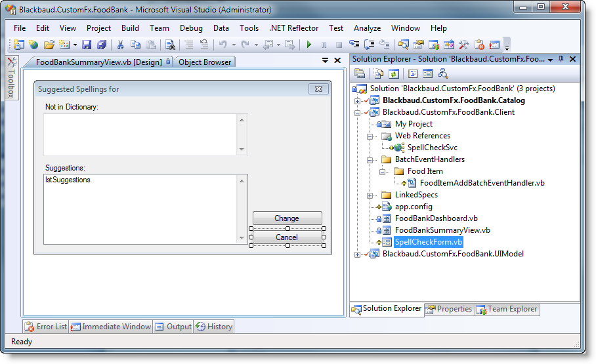Open the Undo history dropdown arrow
The image size is (596, 364).
coord(234,45)
